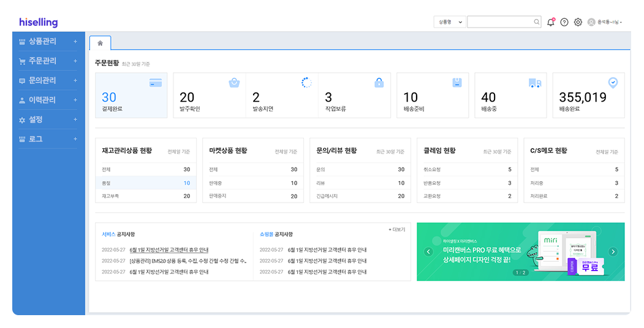The height and width of the screenshot is (328, 644).
Task: Click the 결제완료 credit card icon
Action: pos(156,83)
